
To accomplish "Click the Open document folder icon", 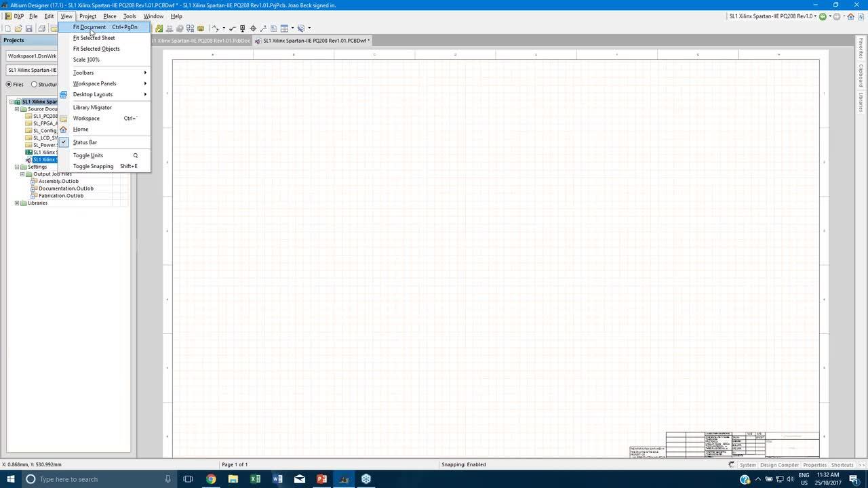I will point(18,28).
